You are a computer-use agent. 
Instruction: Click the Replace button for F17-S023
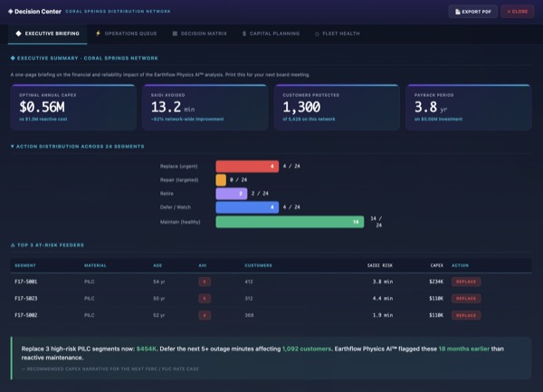tap(466, 299)
